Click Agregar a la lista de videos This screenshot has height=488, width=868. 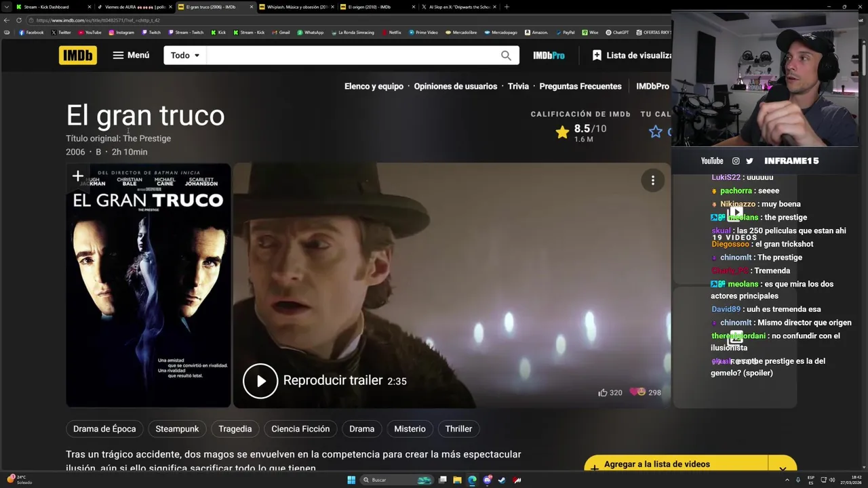(676, 464)
